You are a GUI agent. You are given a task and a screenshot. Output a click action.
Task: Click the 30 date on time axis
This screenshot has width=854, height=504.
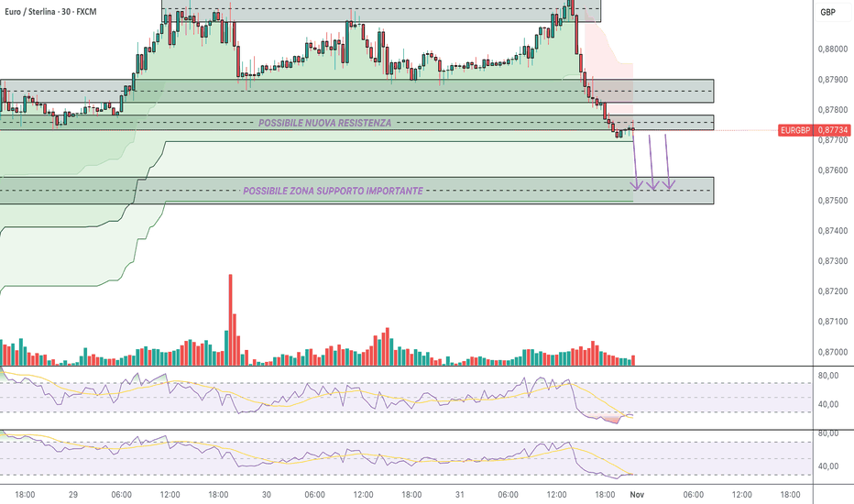pyautogui.click(x=267, y=495)
